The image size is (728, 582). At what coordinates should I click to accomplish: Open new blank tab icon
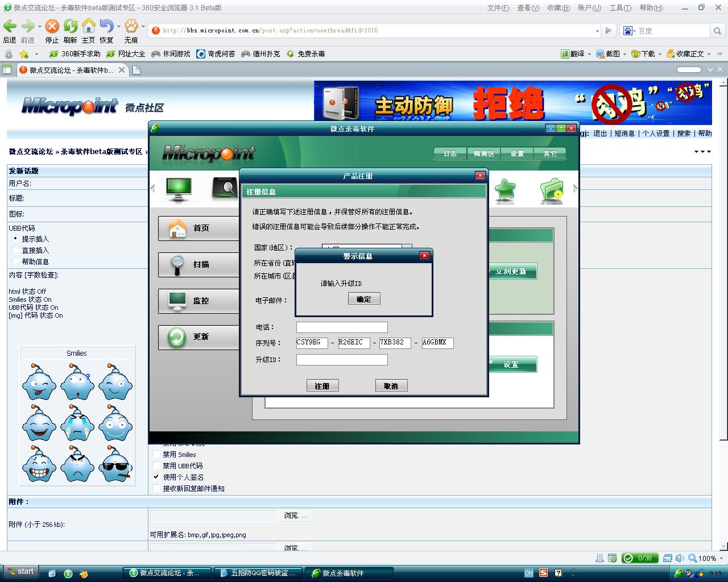pyautogui.click(x=136, y=70)
